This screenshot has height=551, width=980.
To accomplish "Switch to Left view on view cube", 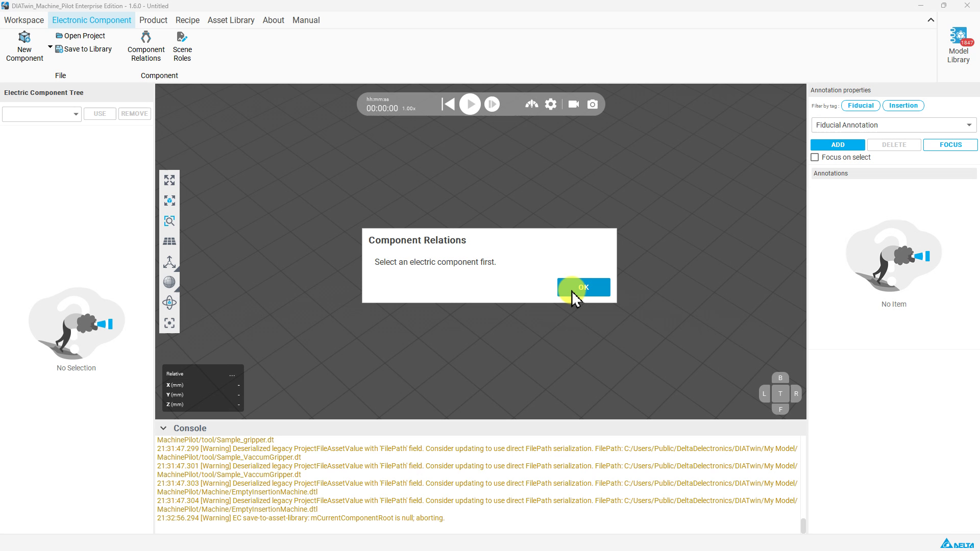I will point(764,393).
